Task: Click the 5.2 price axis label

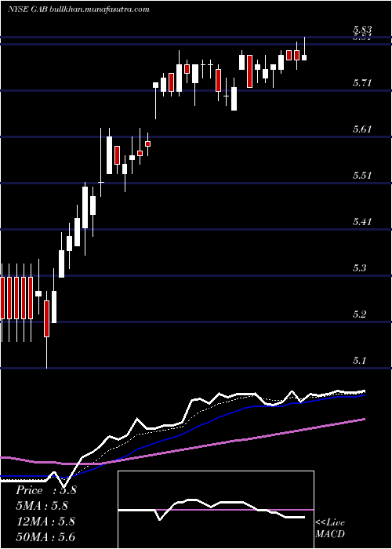Action: point(359,314)
